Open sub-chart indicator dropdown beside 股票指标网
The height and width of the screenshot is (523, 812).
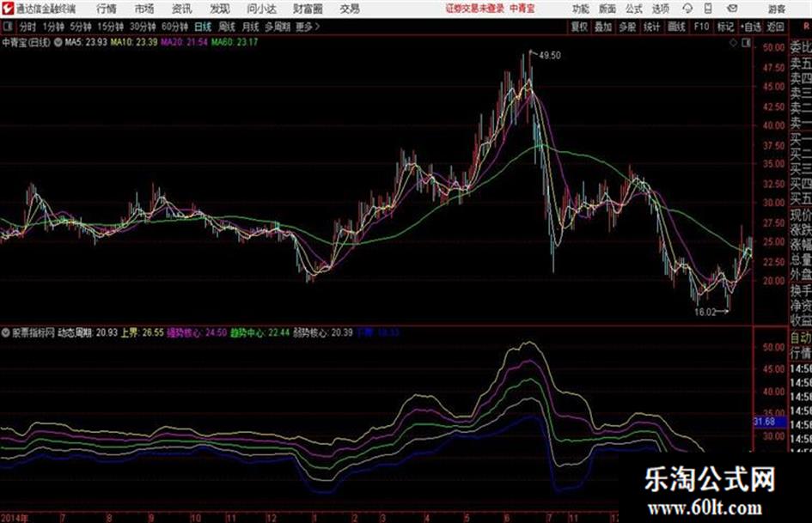coord(6,332)
